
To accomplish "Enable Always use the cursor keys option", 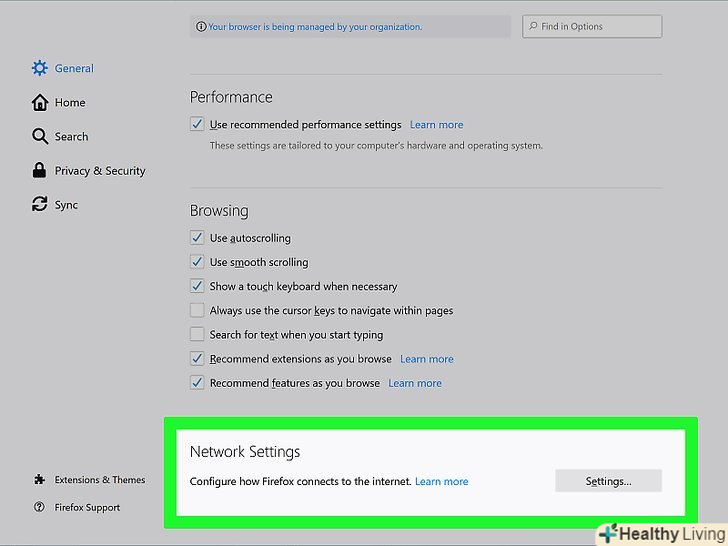I will pos(197,311).
